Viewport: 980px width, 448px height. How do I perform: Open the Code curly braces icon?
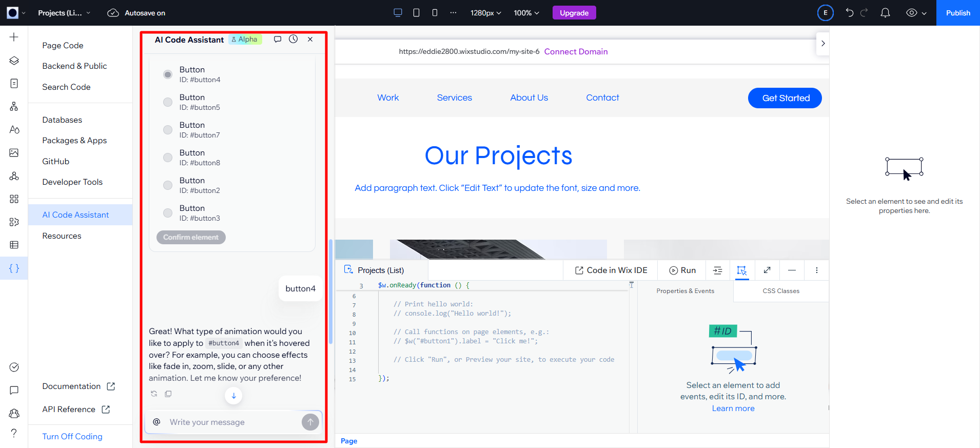[14, 268]
